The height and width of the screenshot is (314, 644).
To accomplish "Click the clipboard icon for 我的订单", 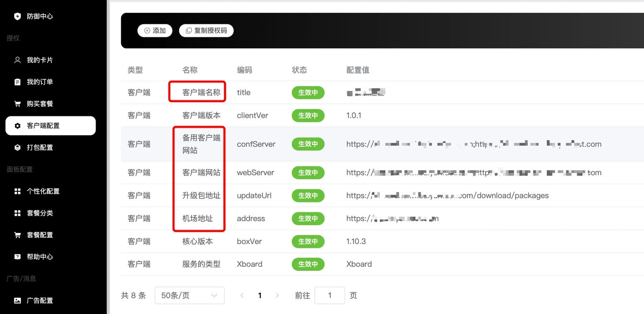I will (17, 82).
